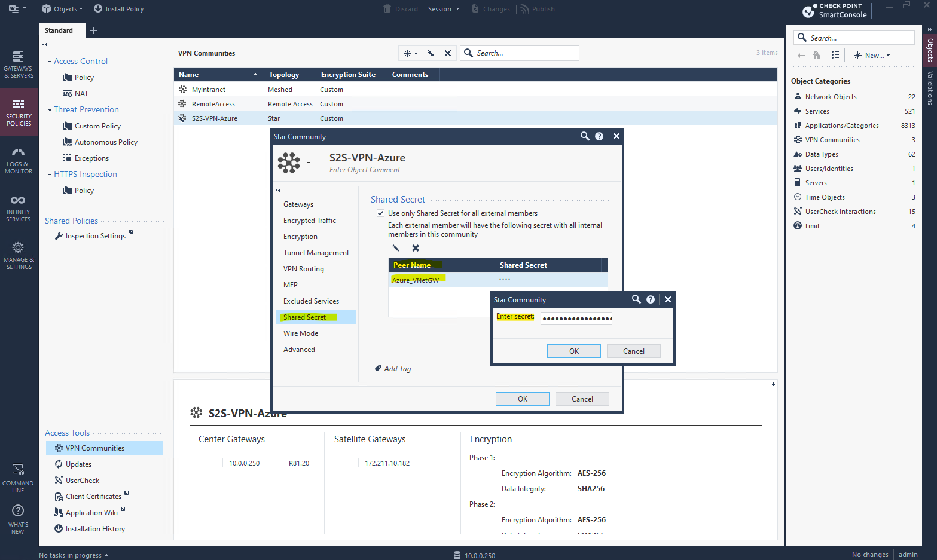Click the home icon in Objects panel
Viewport: 937px width, 560px height.
click(x=817, y=55)
